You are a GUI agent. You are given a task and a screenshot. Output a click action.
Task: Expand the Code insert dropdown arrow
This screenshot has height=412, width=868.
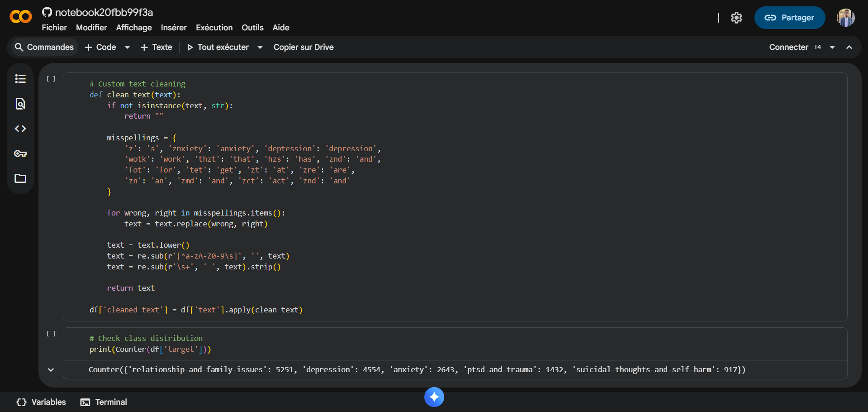click(x=127, y=47)
